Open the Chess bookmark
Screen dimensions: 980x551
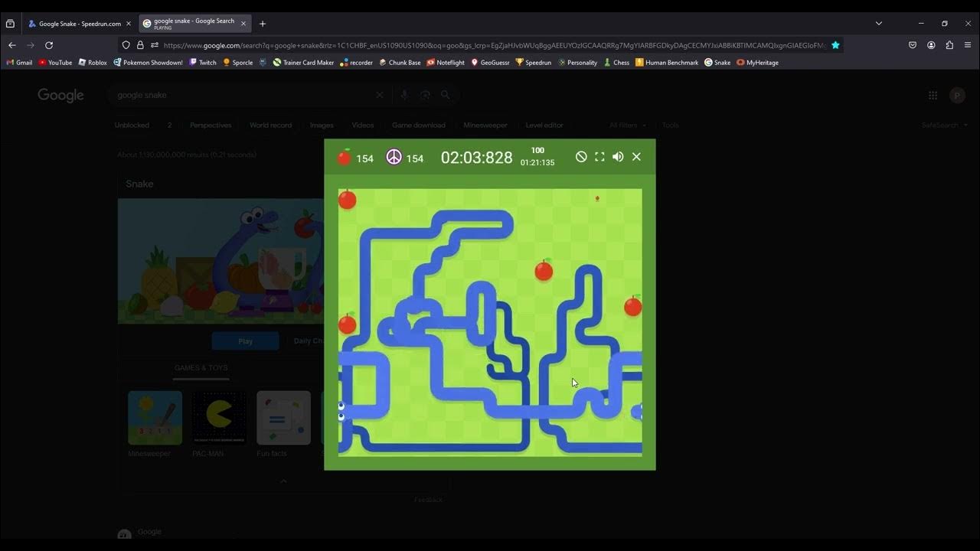point(616,63)
